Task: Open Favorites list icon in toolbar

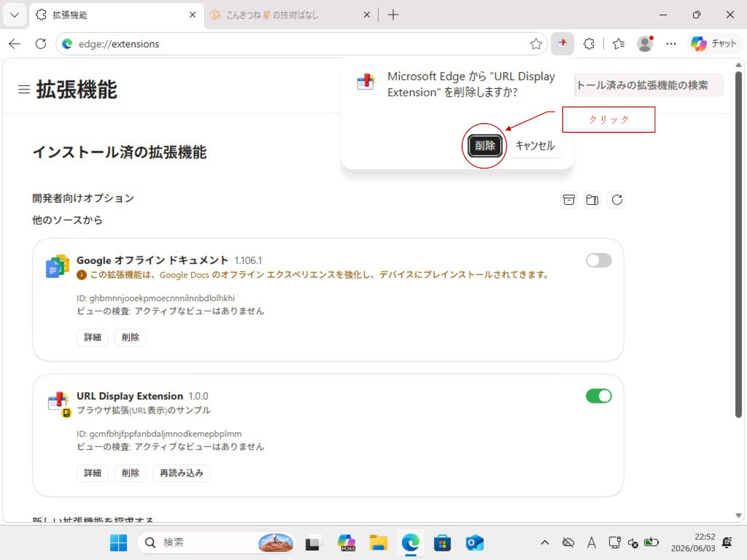Action: tap(619, 44)
